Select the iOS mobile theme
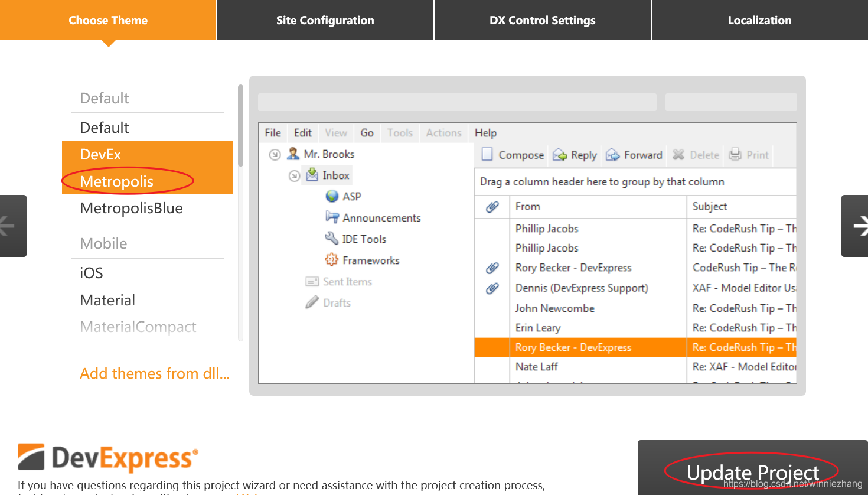868x495 pixels. pos(147,273)
